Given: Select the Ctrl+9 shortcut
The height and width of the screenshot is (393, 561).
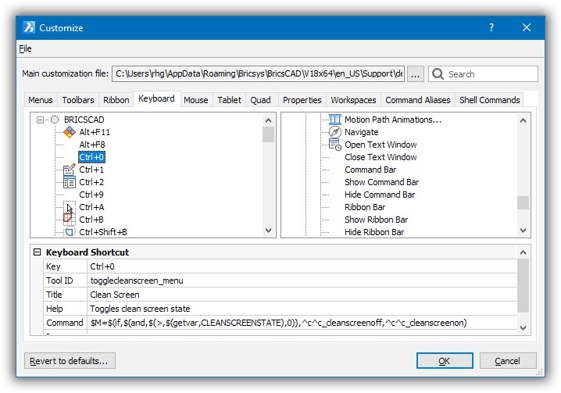Looking at the screenshot, I should pos(91,195).
